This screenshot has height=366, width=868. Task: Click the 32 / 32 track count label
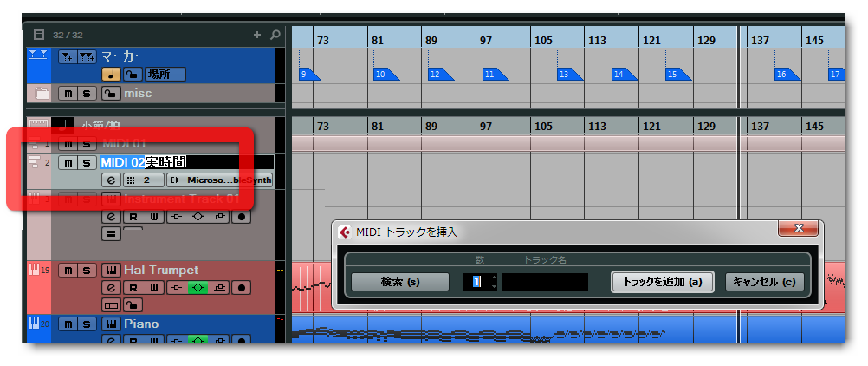coord(68,35)
